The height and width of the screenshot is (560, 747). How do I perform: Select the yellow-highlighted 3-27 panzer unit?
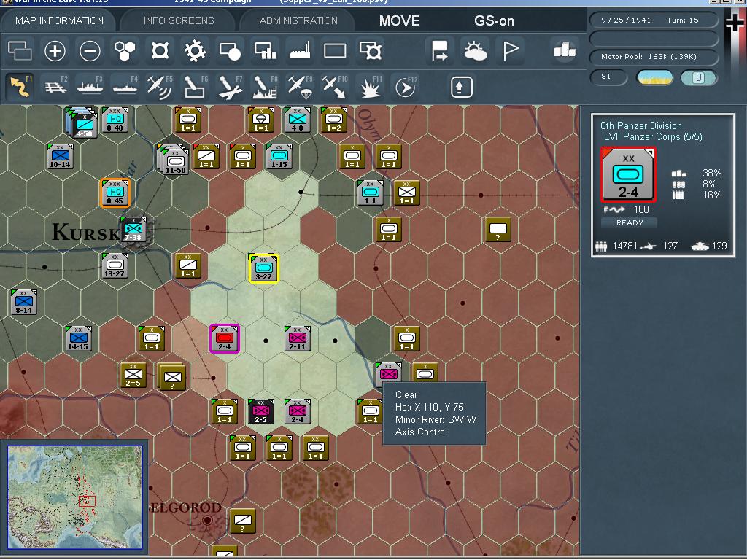pyautogui.click(x=263, y=268)
